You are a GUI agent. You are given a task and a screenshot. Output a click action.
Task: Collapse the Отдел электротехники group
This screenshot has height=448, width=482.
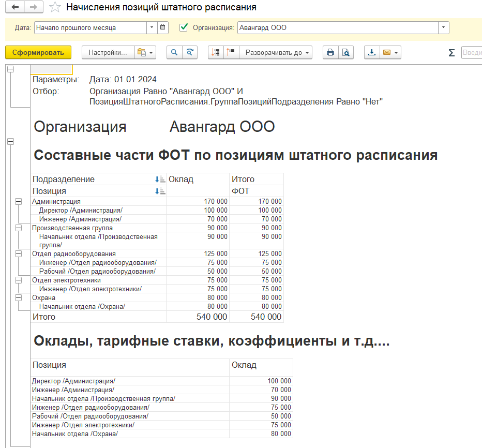click(x=19, y=280)
